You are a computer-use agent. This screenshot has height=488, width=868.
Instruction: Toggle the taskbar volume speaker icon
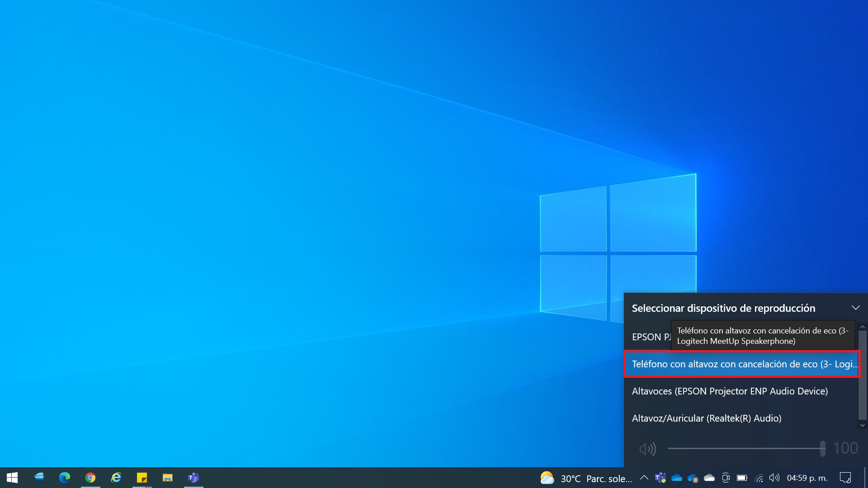click(774, 478)
